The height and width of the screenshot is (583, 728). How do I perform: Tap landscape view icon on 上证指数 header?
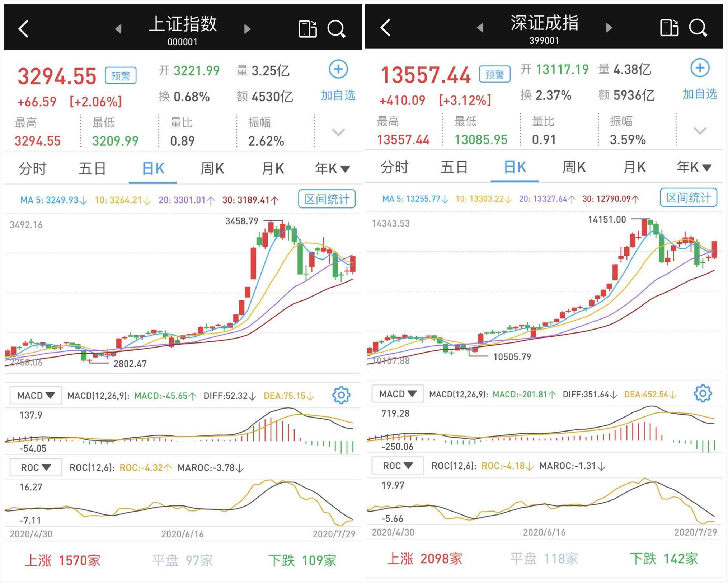(x=307, y=29)
